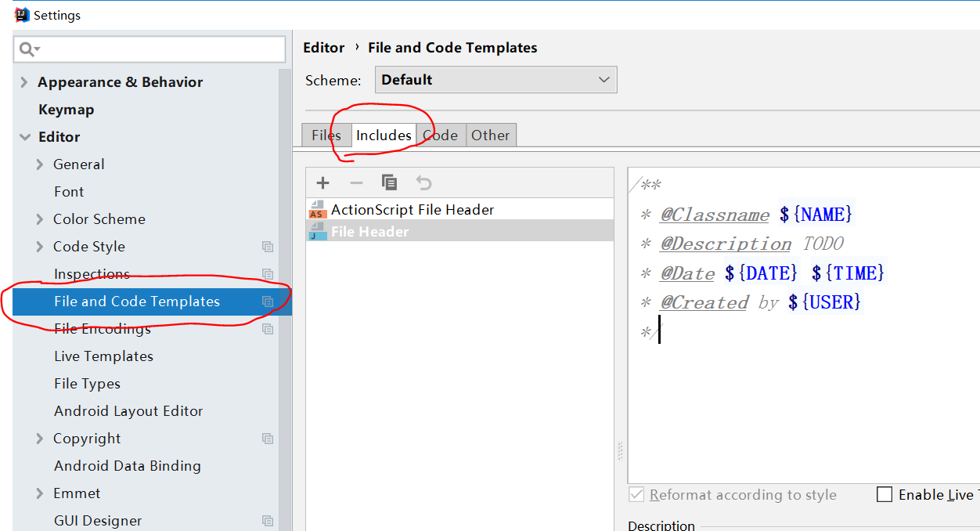Toggle Reformat according to style checkbox
Image resolution: width=980 pixels, height=531 pixels.
[x=636, y=495]
